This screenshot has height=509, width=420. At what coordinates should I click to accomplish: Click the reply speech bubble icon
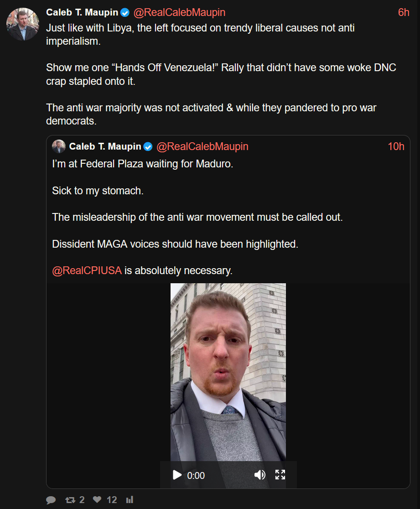(51, 500)
